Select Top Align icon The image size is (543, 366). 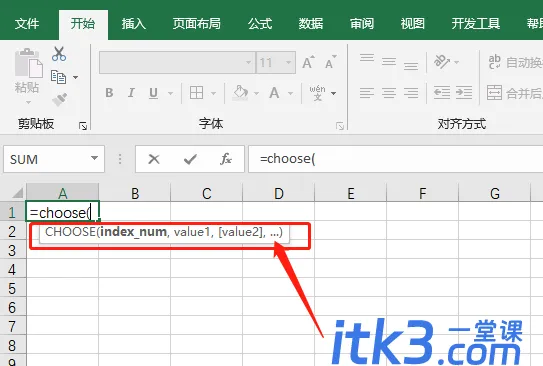click(367, 58)
